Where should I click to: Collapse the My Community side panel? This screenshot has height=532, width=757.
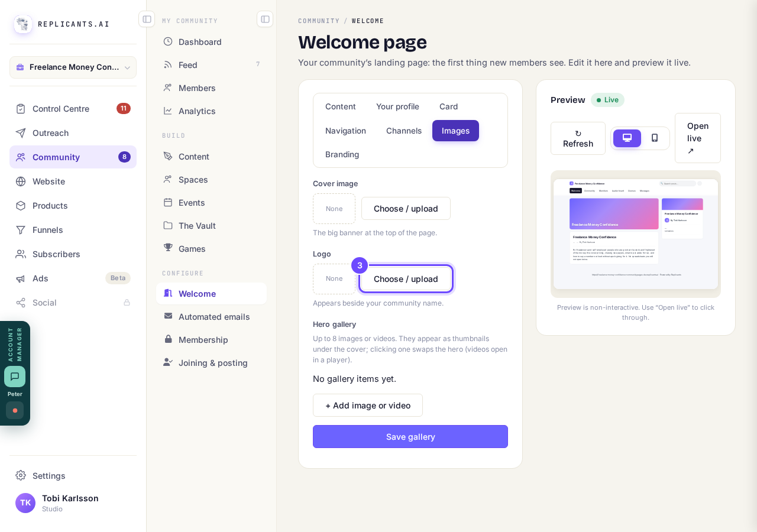[265, 19]
